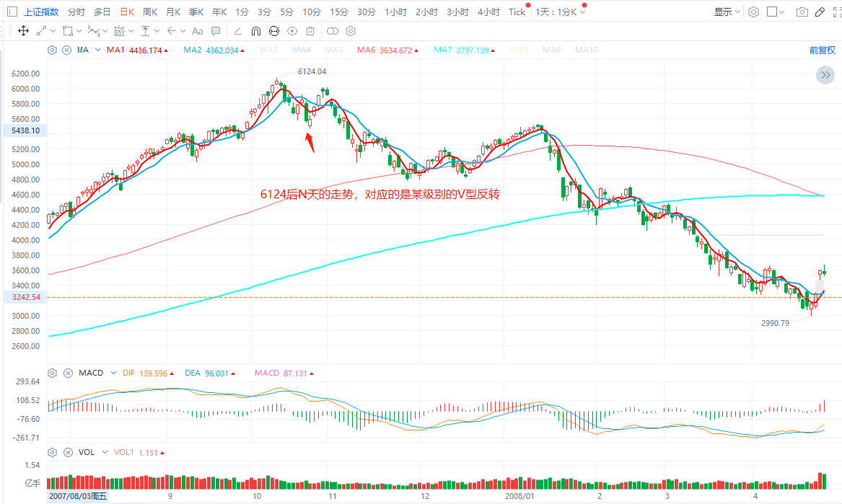Image resolution: width=842 pixels, height=504 pixels.
Task: Expand the 1天:1分K interval dropdown
Action: (x=561, y=12)
